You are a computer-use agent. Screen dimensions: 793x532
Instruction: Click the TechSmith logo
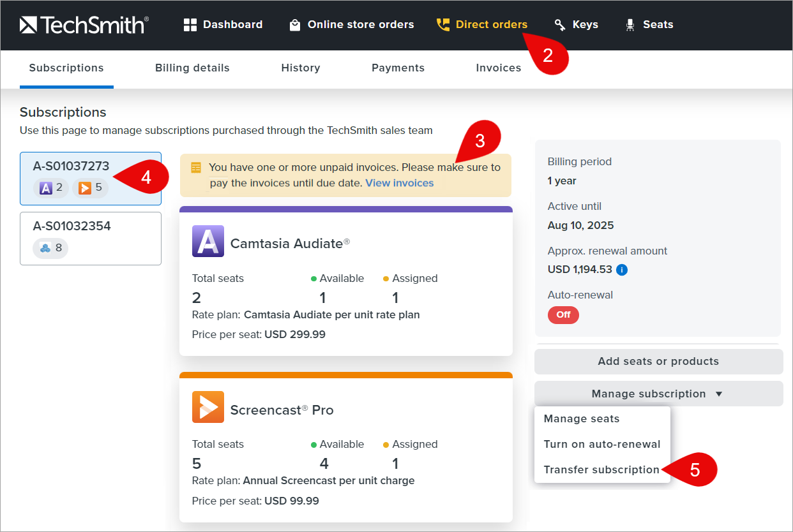pos(84,25)
